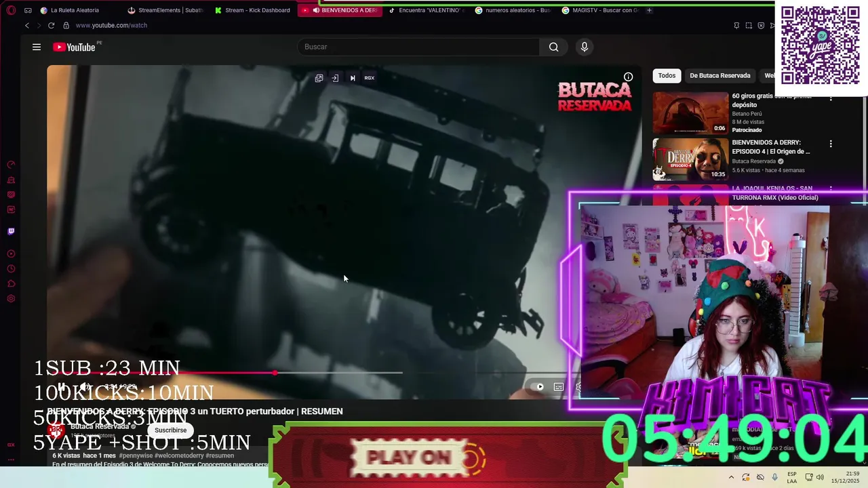Open the sidebar settings gear icon
Screen dimensions: 868x488
point(11,299)
